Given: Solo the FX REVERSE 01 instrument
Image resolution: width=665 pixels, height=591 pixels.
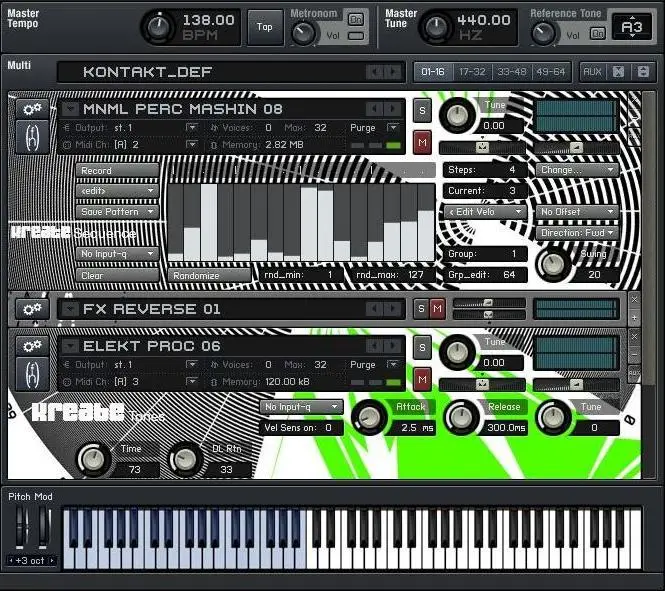Looking at the screenshot, I should click(421, 309).
